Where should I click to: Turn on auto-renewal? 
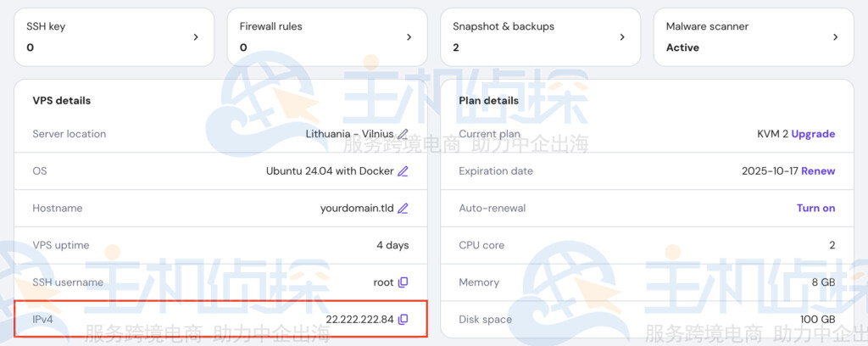click(815, 209)
